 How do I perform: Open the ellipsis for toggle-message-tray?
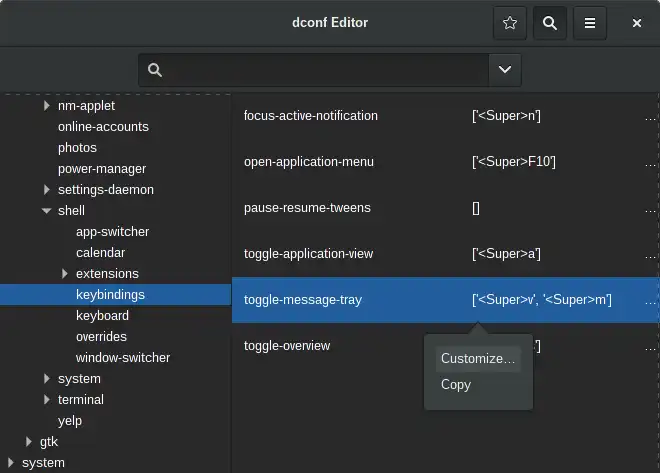650,302
